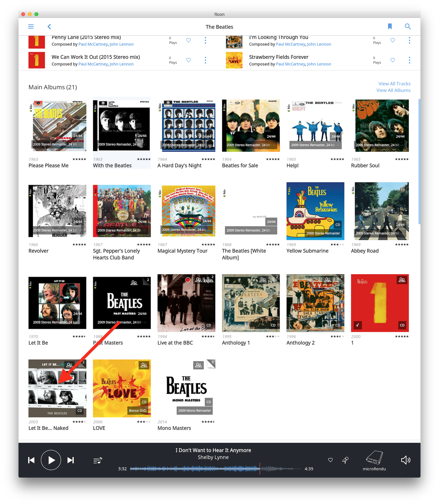Image resolution: width=439 pixels, height=504 pixels.
Task: Open Abbey Road album cover
Action: 380,211
